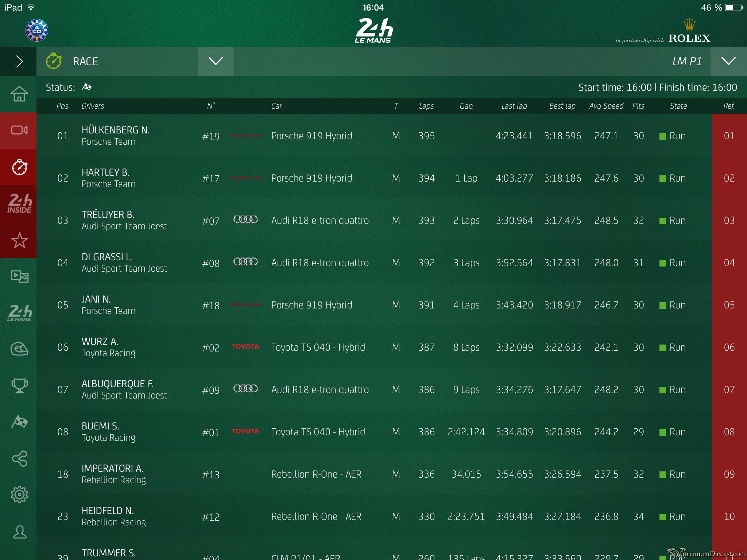Select the live timing stopwatch icon

[19, 167]
